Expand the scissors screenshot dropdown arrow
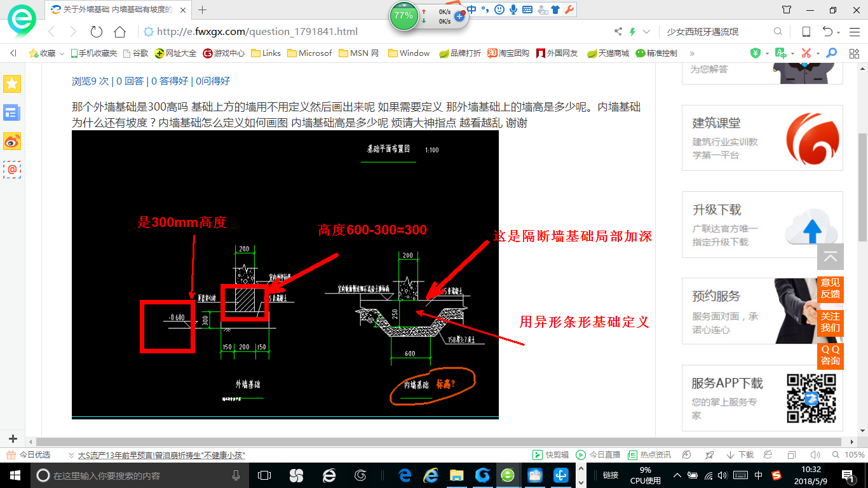 point(818,54)
